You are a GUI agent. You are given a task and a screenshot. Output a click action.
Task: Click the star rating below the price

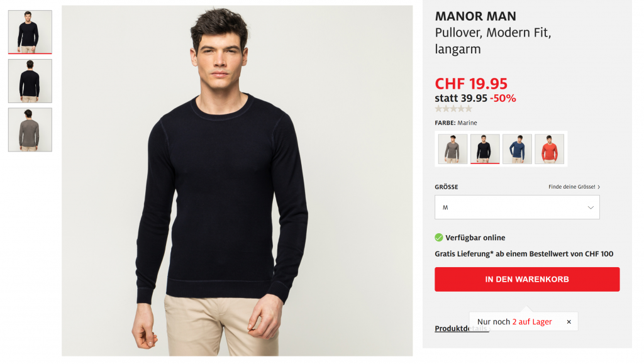pyautogui.click(x=453, y=109)
